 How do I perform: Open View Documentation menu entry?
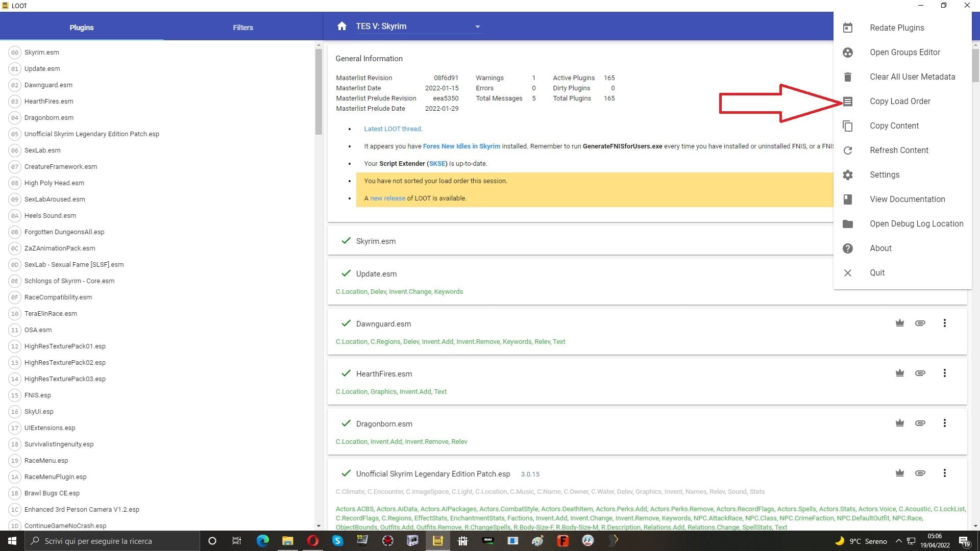coord(902,199)
